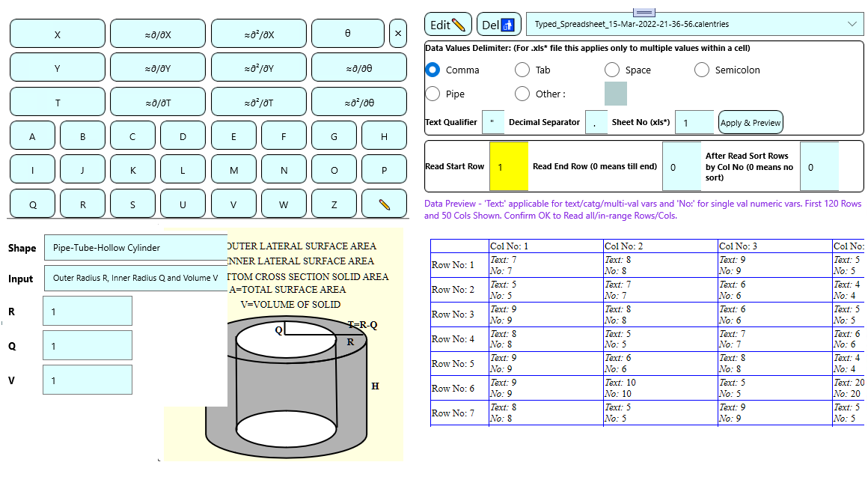Close the keypad with × button
Viewport: 868px width, 477px height.
[x=397, y=34]
